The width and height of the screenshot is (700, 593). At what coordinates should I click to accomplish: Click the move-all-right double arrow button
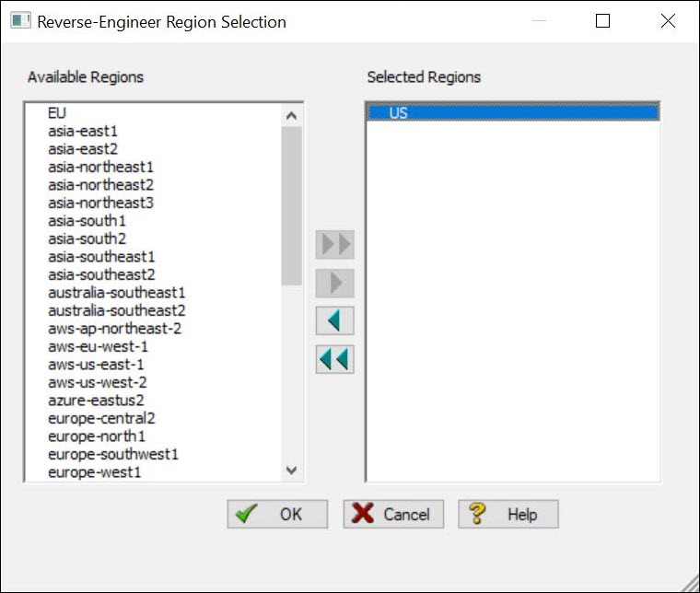335,245
